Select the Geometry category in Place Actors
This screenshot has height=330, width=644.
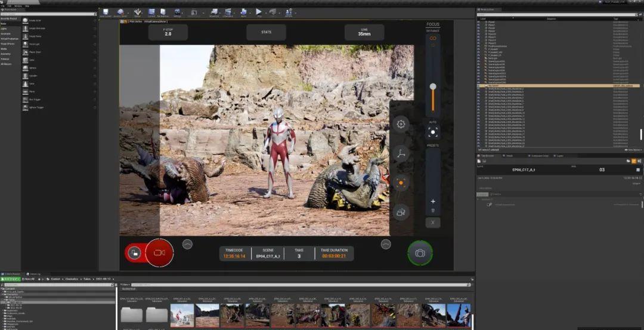pyautogui.click(x=6, y=54)
